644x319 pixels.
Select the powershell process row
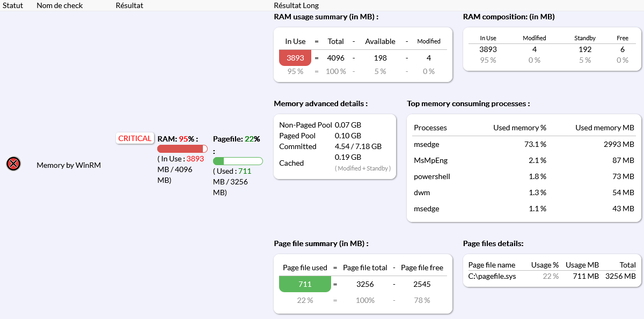pos(523,176)
